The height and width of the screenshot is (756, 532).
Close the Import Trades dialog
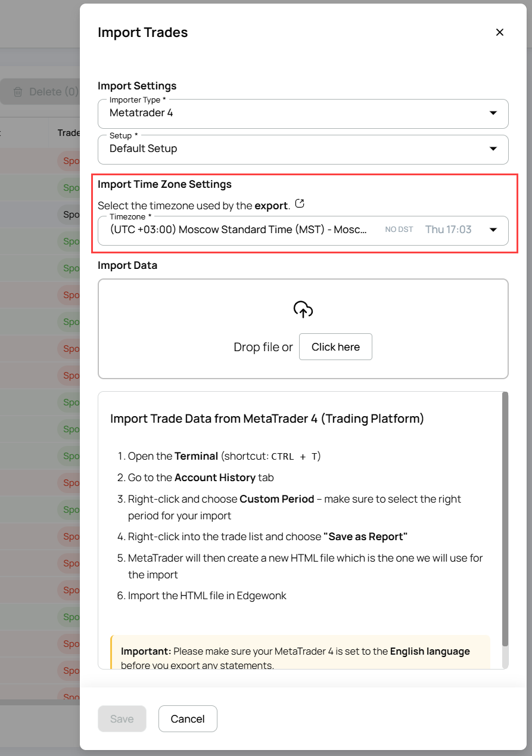500,32
